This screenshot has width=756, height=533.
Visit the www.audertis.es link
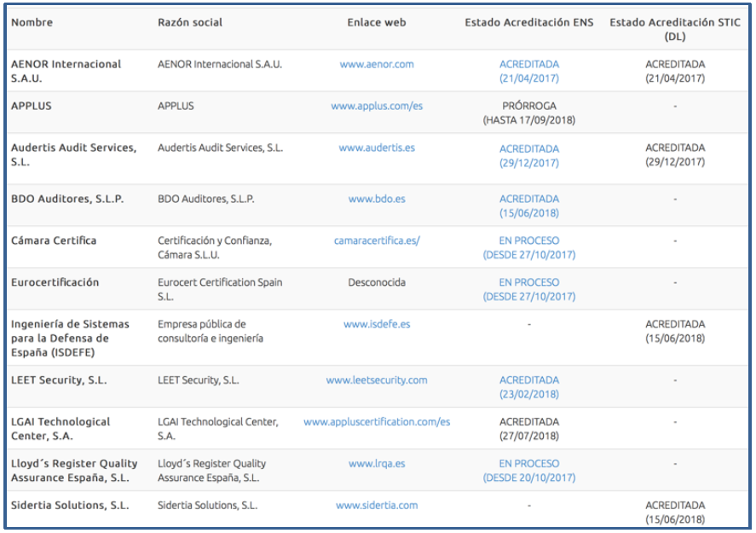[377, 148]
